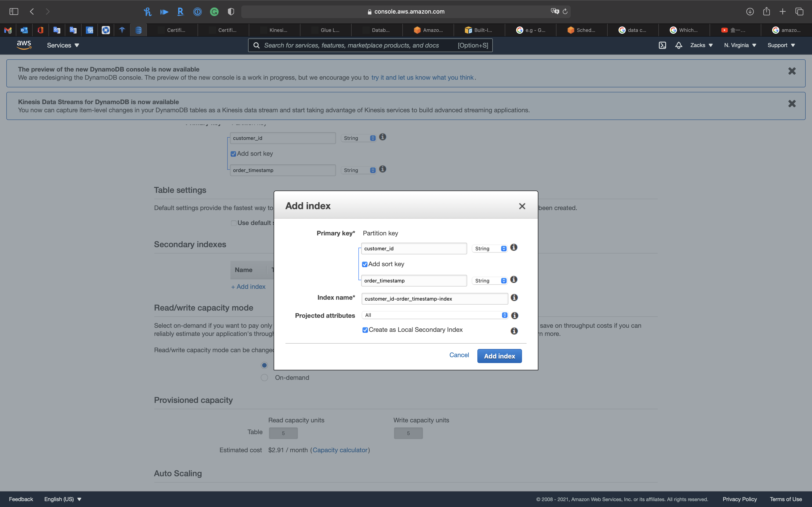Screen dimensions: 812x507
Task: Dismiss the Kinesis Data Streams banner
Action: click(792, 104)
